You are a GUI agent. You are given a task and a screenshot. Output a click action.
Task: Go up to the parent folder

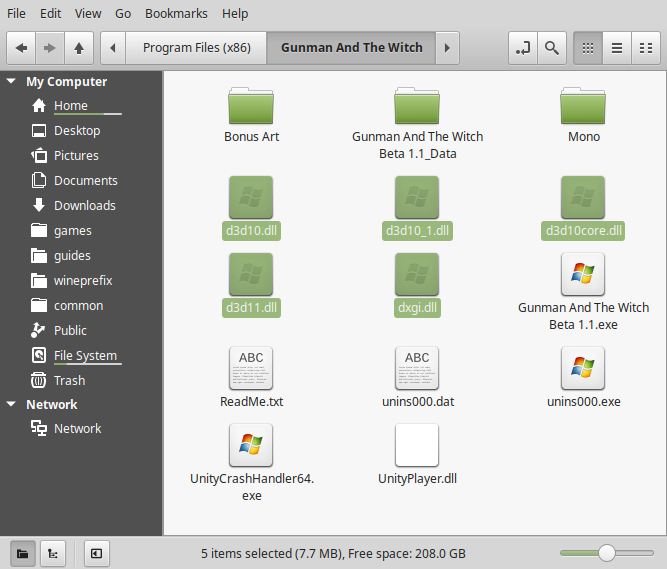(79, 48)
